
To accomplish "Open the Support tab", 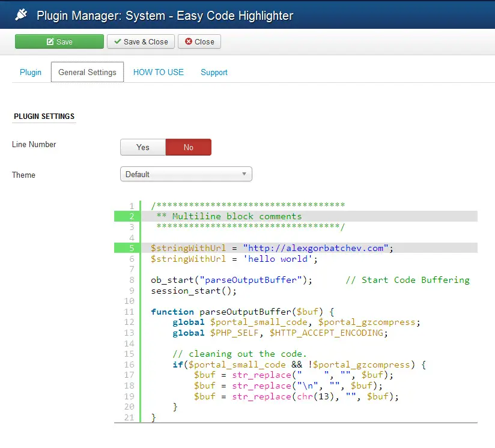I will (x=214, y=72).
